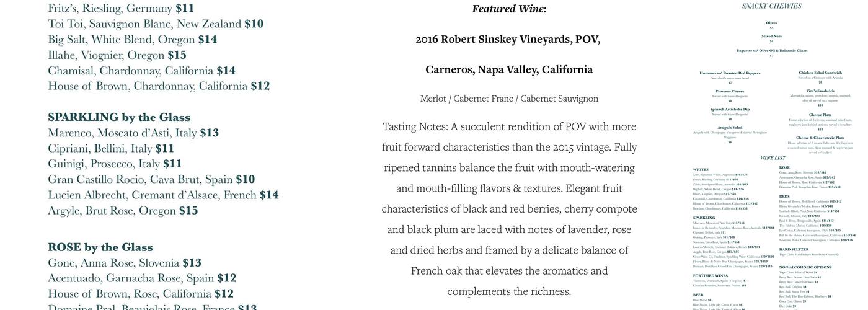Click Gran Castillo Rocio Cava Brut
The height and width of the screenshot is (310, 868).
coord(151,179)
